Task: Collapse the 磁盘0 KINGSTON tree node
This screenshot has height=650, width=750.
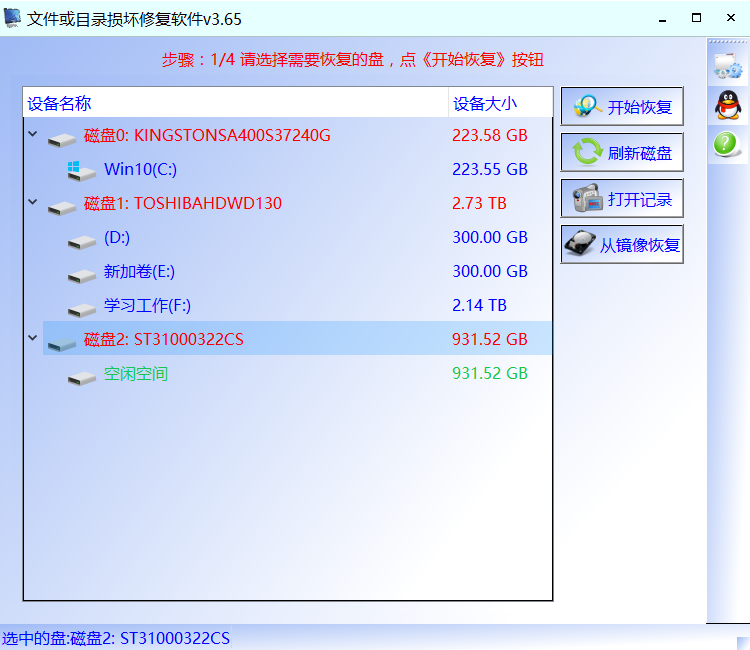Action: (x=33, y=134)
